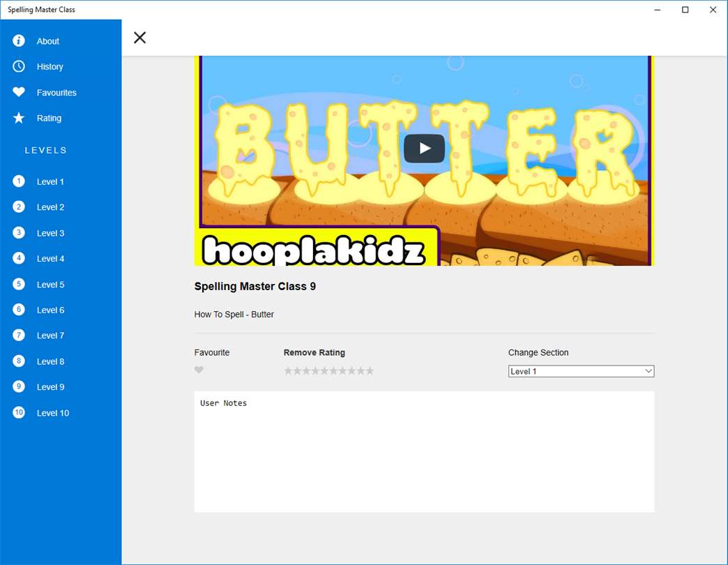
Task: Rate the video ten stars
Action: pos(370,370)
